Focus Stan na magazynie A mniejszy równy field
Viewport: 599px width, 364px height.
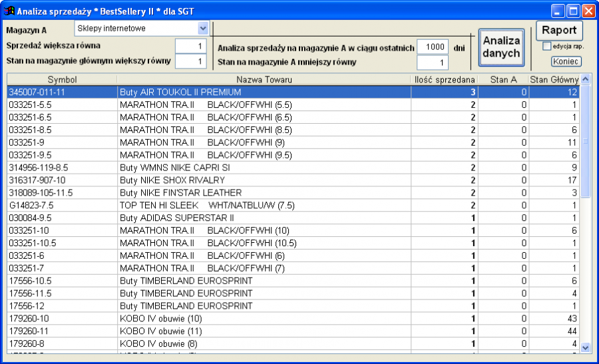click(x=433, y=63)
